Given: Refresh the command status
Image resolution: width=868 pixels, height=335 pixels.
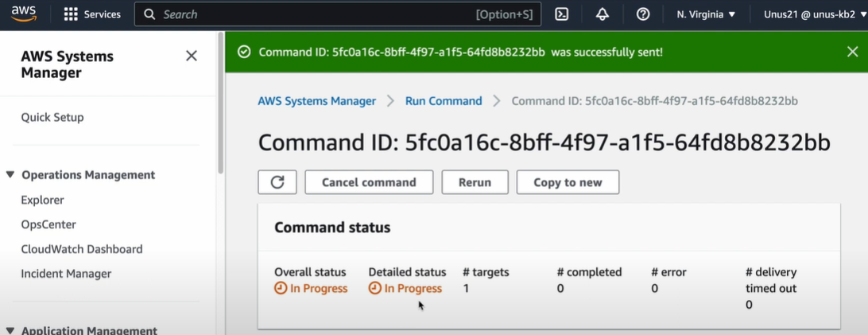Looking at the screenshot, I should 277,182.
